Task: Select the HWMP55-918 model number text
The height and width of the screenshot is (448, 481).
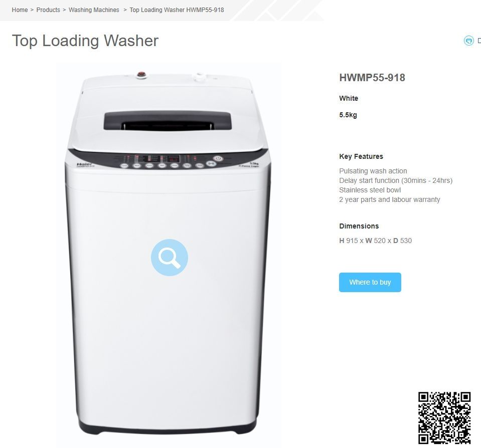Action: pyautogui.click(x=372, y=78)
